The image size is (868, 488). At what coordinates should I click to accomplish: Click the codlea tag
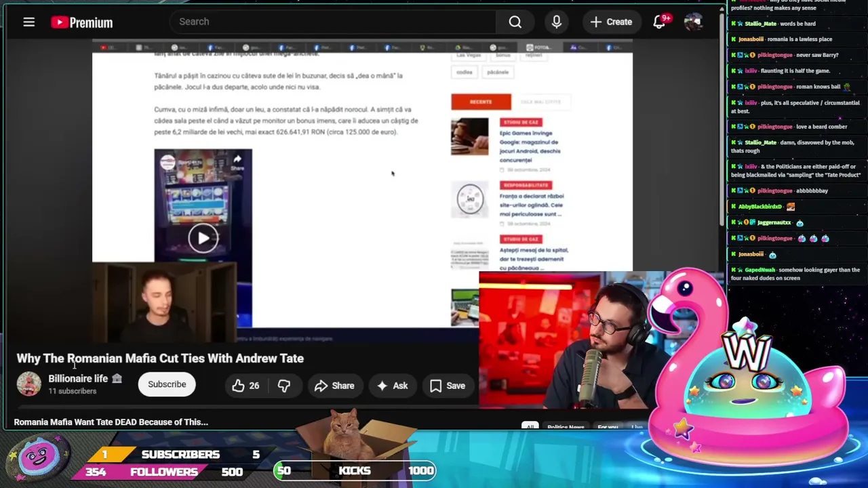[465, 72]
